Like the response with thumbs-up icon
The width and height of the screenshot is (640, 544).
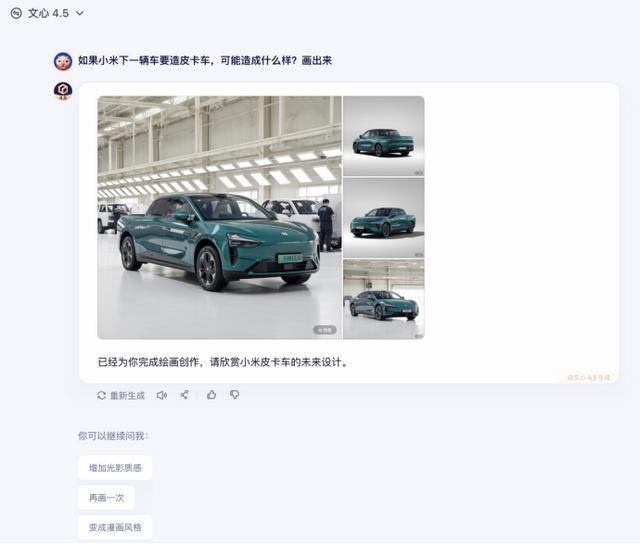pos(211,395)
